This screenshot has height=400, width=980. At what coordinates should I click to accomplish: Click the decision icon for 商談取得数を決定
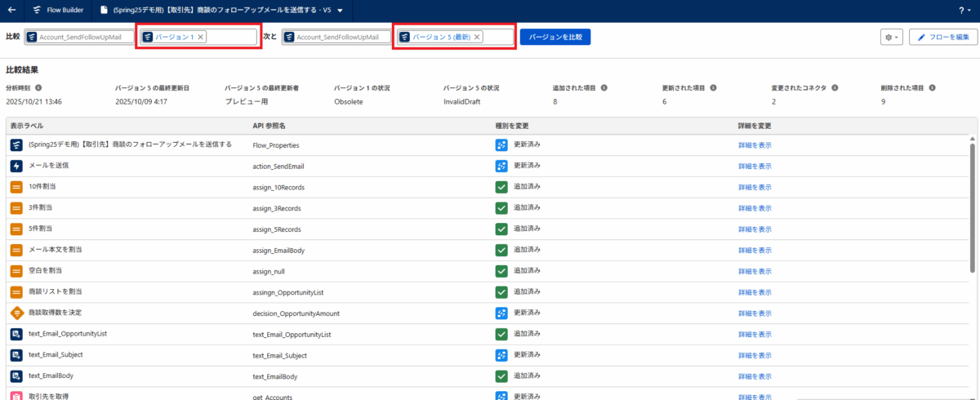pyautogui.click(x=16, y=313)
